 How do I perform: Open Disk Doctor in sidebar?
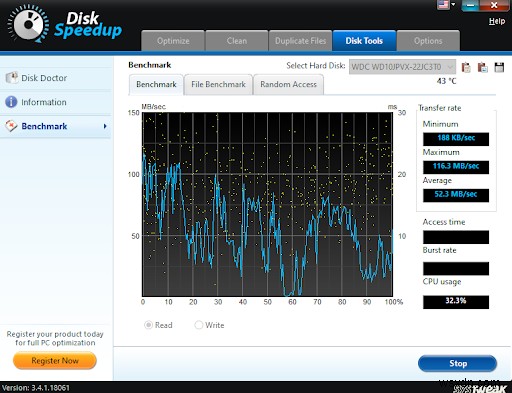(55, 78)
